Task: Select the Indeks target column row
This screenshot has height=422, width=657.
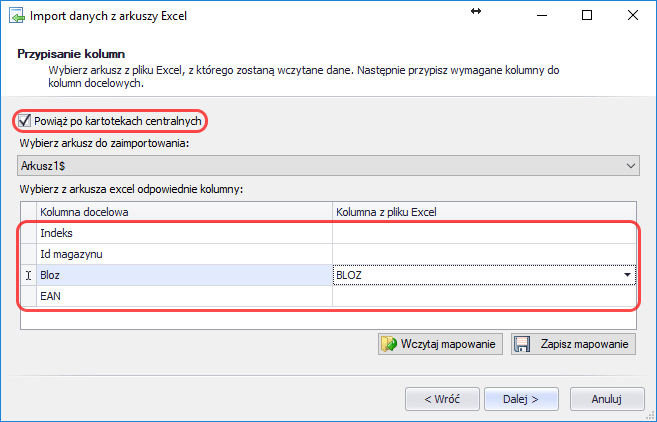Action: (x=184, y=233)
